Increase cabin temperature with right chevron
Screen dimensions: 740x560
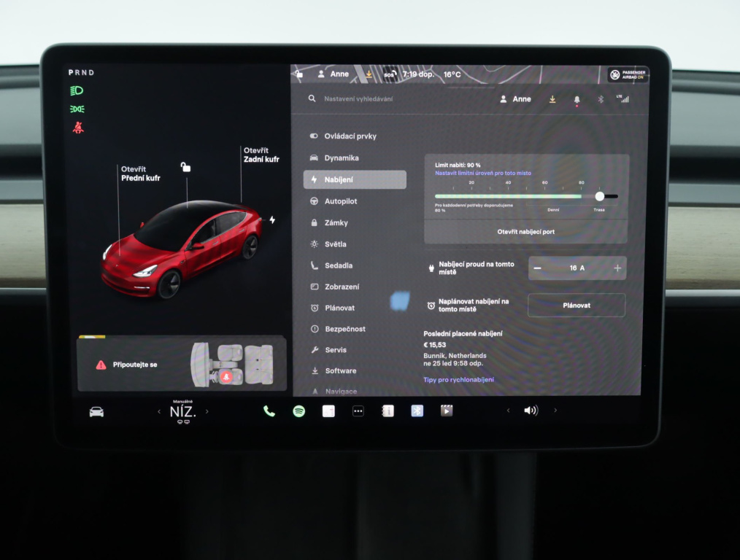click(x=207, y=411)
